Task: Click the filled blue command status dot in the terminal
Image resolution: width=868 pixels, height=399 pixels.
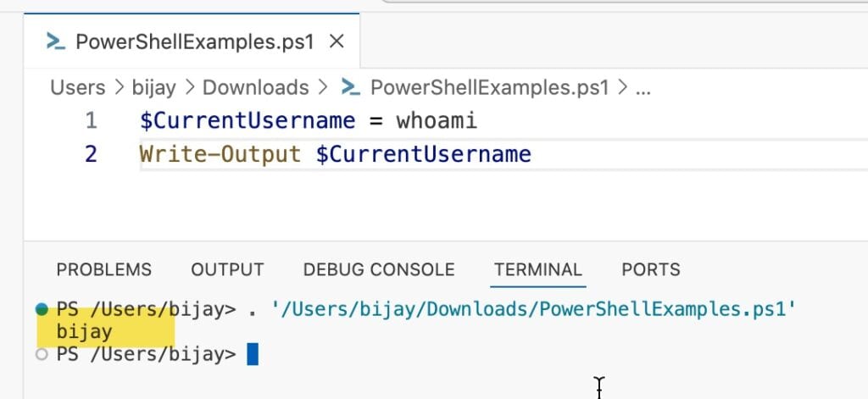Action: 42,309
